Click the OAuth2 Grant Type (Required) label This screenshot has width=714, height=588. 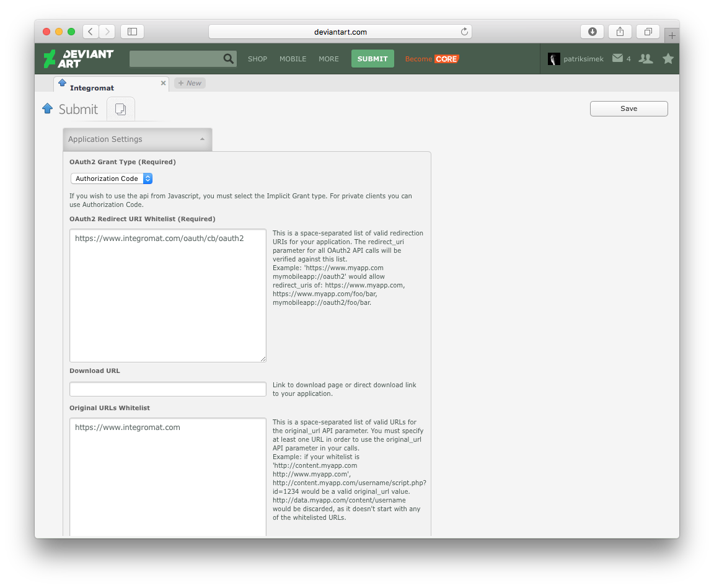pos(123,162)
